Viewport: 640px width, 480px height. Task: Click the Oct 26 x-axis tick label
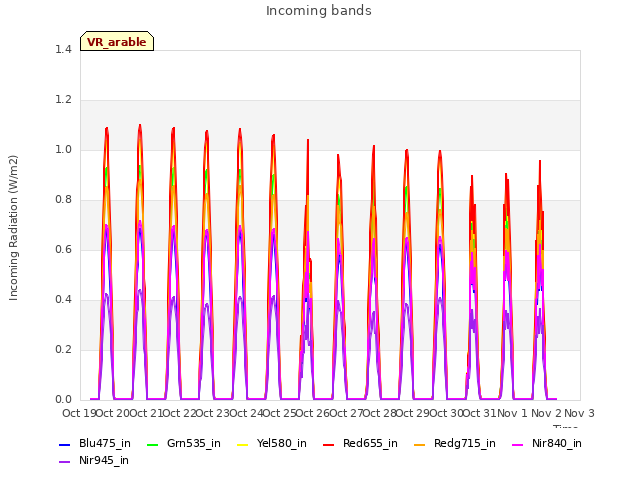(x=312, y=413)
